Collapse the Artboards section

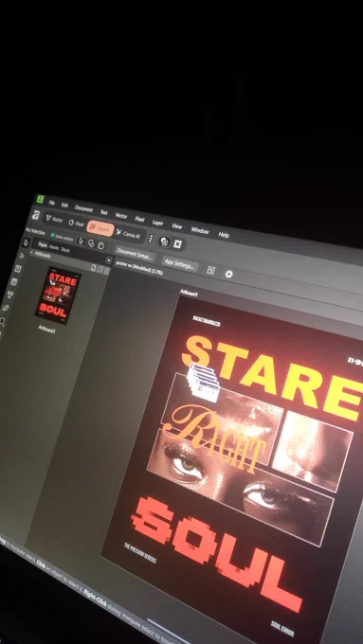pos(31,252)
